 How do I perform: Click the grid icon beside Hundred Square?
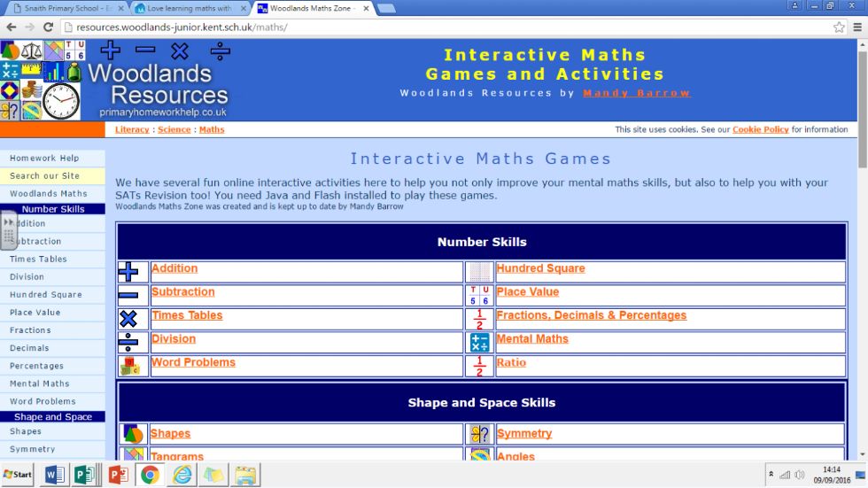(479, 272)
